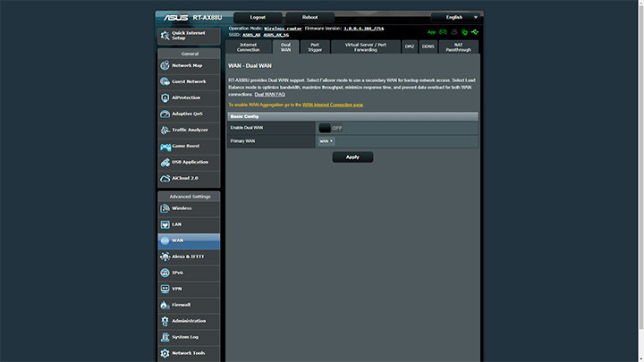The width and height of the screenshot is (644, 362).
Task: Open Alexa & IFTTT icon
Action: [x=165, y=257]
